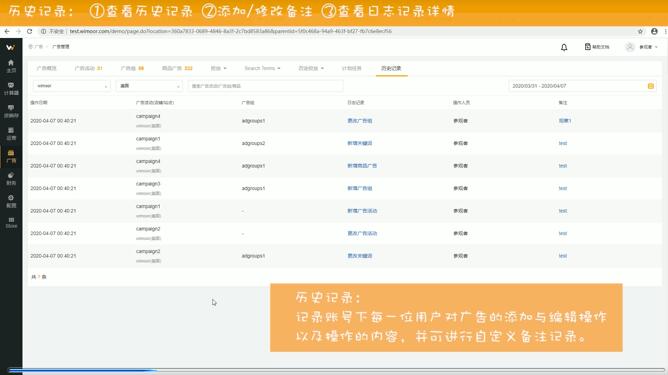668x375 pixels.
Task: Expand the 美国 marketplace dropdown
Action: pos(149,86)
